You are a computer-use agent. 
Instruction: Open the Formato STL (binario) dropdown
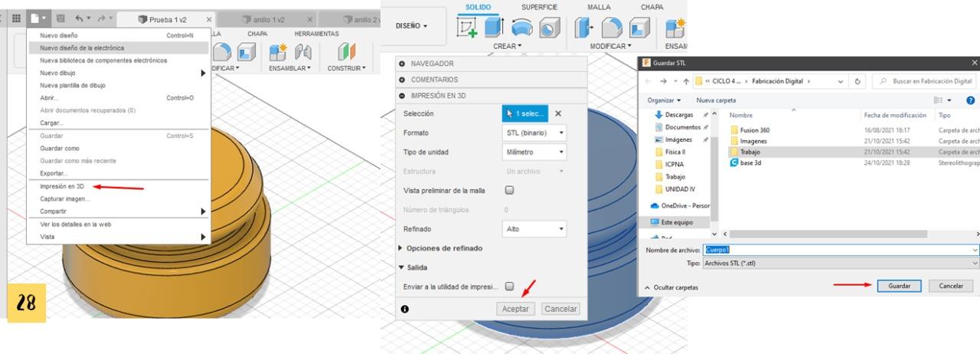pos(534,133)
